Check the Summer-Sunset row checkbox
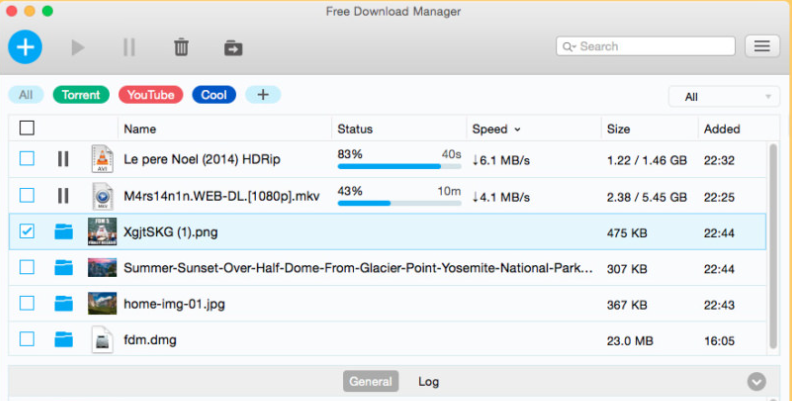 27,267
